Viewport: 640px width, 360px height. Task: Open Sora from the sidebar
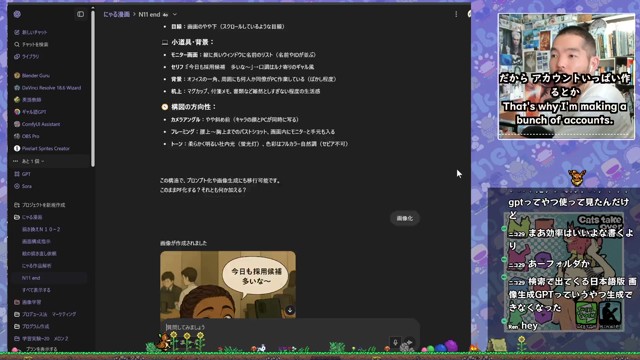point(23,186)
